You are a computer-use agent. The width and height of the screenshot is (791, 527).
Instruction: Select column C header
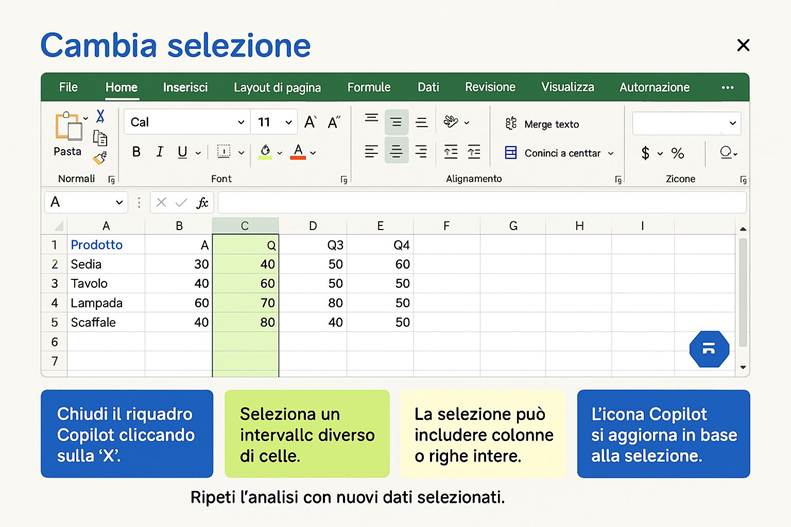tap(245, 226)
